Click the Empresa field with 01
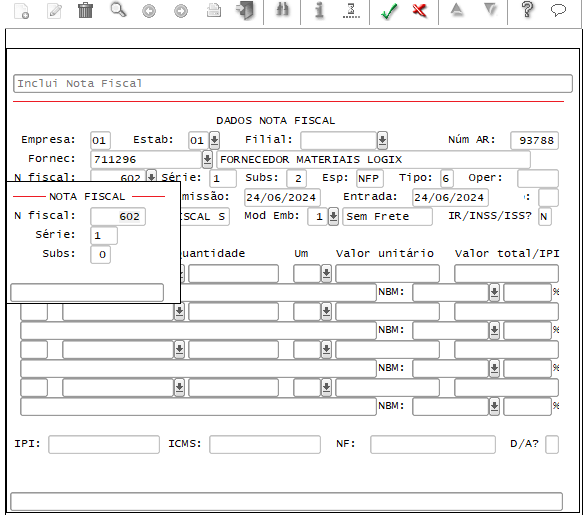The image size is (583, 515). [x=100, y=140]
